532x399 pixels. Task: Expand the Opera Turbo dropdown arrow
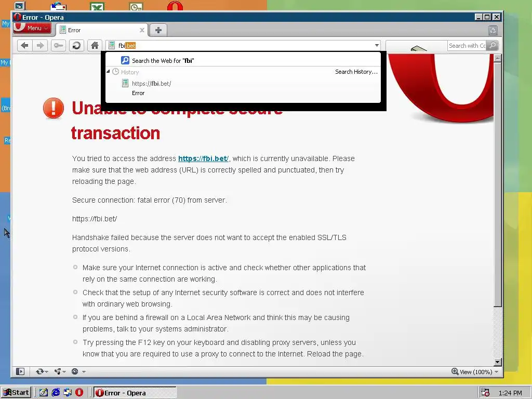click(x=84, y=372)
